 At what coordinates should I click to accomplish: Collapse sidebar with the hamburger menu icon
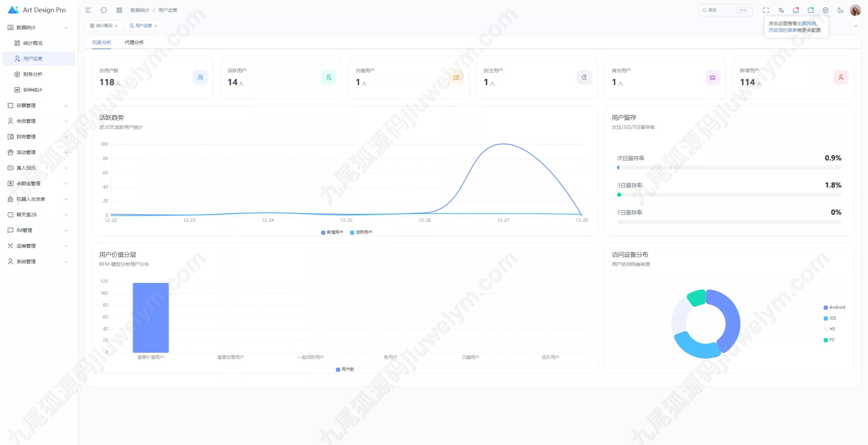[88, 10]
